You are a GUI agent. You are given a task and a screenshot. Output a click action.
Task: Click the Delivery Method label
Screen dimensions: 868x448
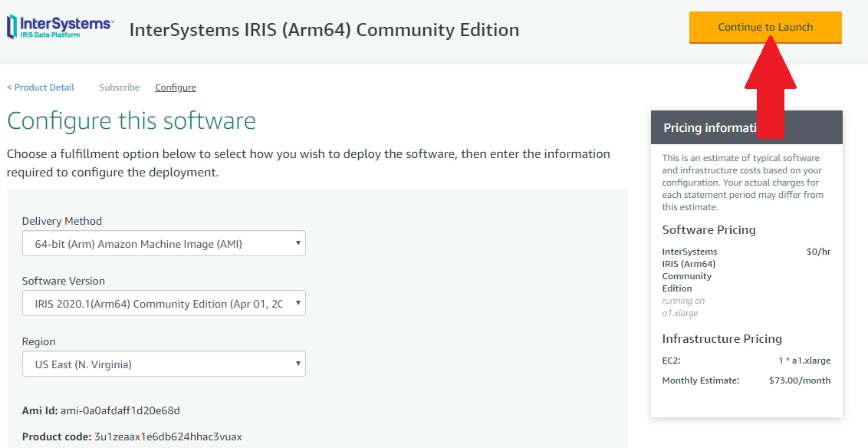pyautogui.click(x=62, y=221)
